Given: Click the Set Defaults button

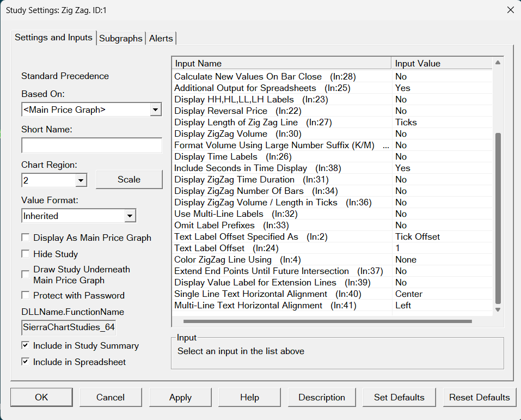Looking at the screenshot, I should (399, 397).
